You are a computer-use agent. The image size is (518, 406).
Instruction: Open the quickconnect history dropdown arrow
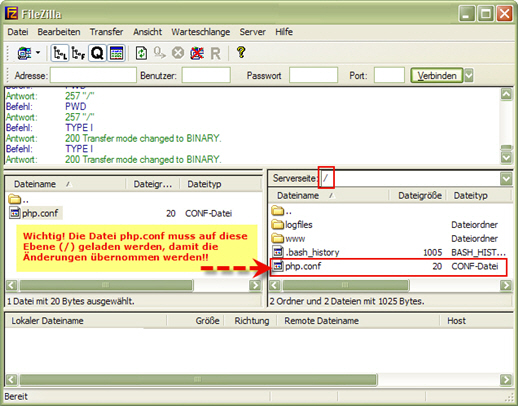tap(469, 75)
